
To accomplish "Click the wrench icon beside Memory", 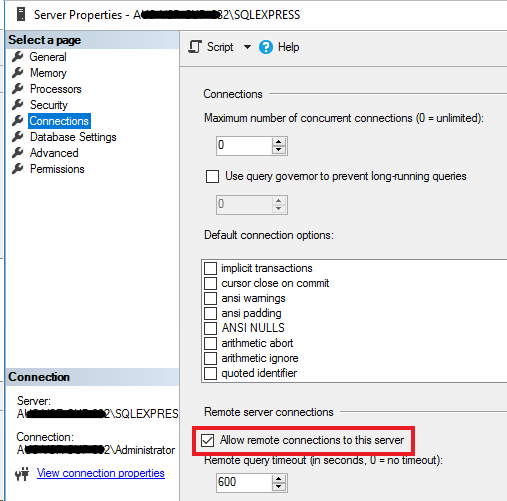I will (18, 73).
